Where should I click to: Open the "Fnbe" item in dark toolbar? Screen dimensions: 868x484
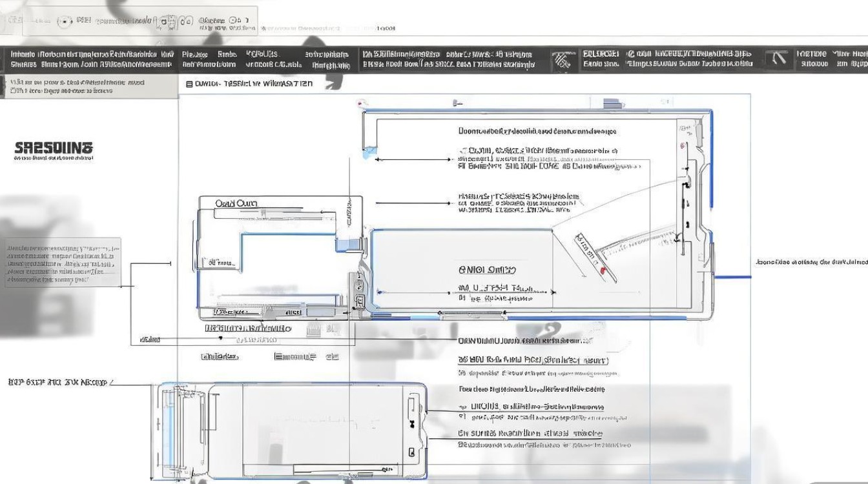(227, 54)
